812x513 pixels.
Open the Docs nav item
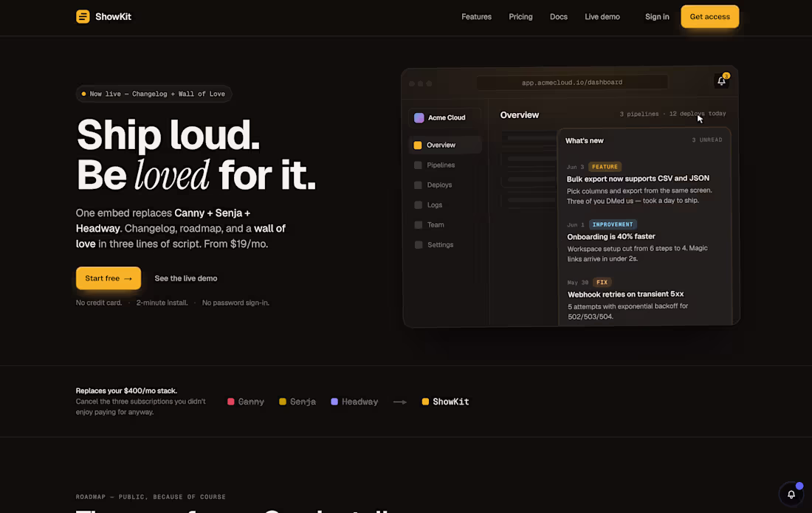(558, 16)
